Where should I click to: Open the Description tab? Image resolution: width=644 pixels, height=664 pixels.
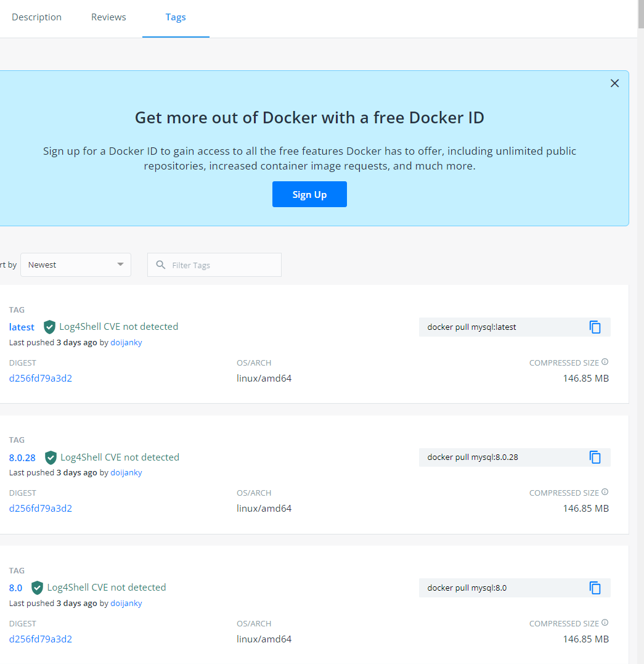click(36, 17)
